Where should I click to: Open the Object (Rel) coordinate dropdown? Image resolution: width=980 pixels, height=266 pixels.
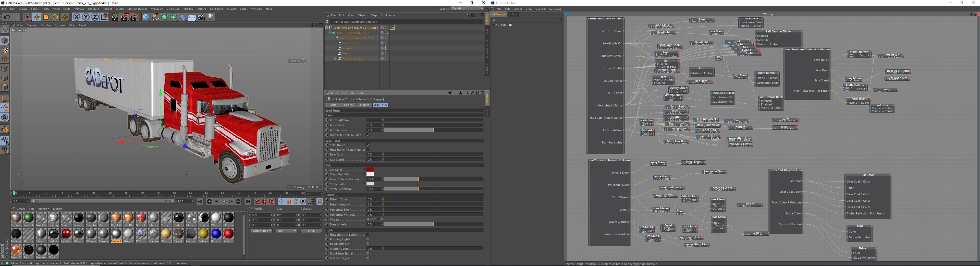(262, 231)
